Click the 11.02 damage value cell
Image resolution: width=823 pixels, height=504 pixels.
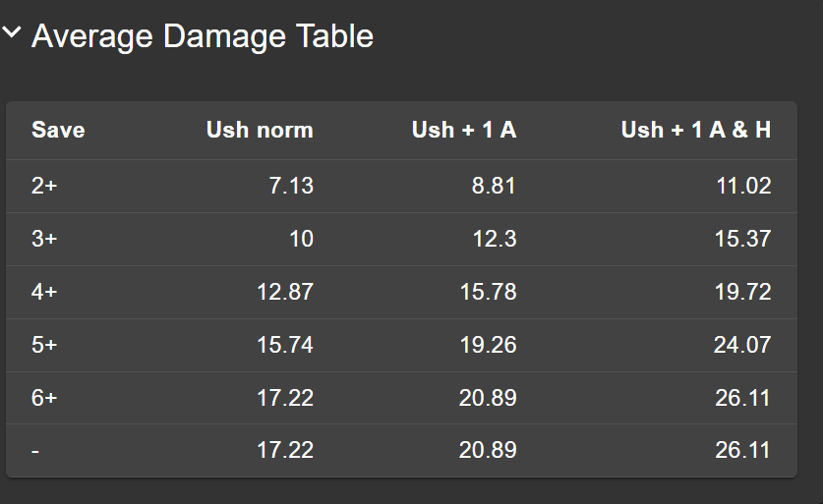click(742, 186)
